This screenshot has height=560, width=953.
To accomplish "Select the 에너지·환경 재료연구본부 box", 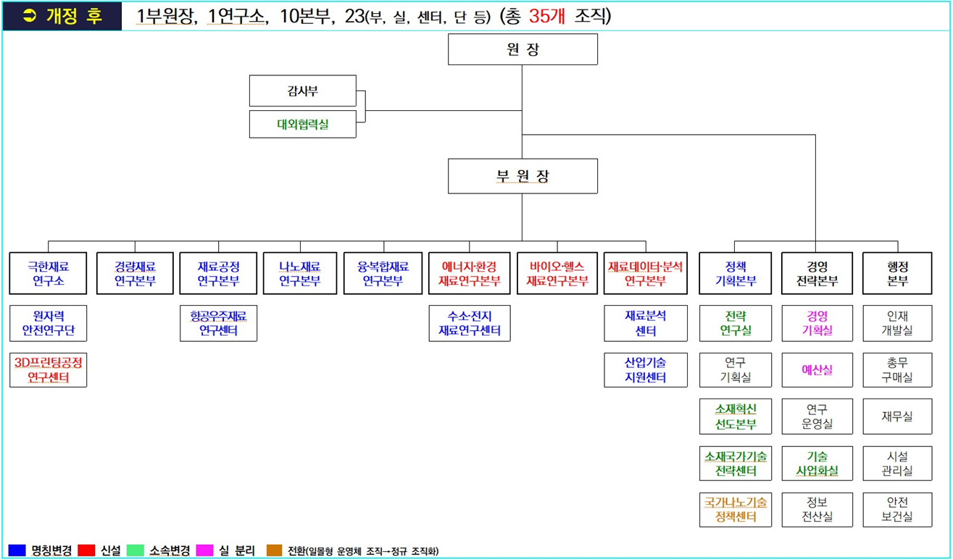I will (470, 273).
